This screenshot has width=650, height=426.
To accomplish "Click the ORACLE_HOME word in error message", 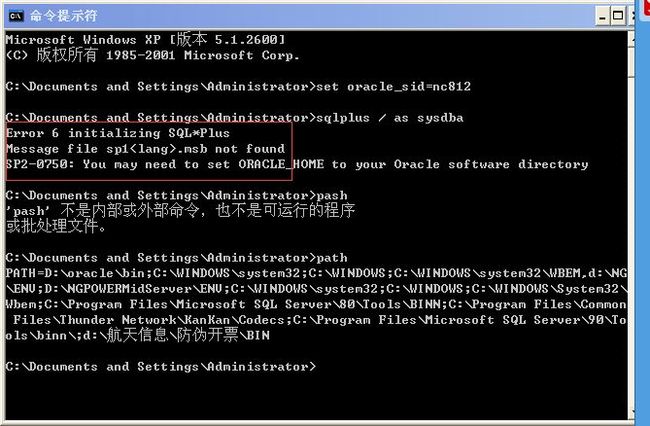I will [281, 165].
